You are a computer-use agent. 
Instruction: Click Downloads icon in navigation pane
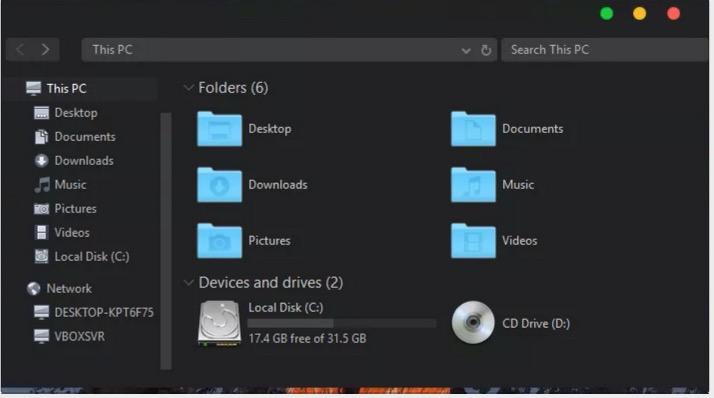pyautogui.click(x=41, y=161)
